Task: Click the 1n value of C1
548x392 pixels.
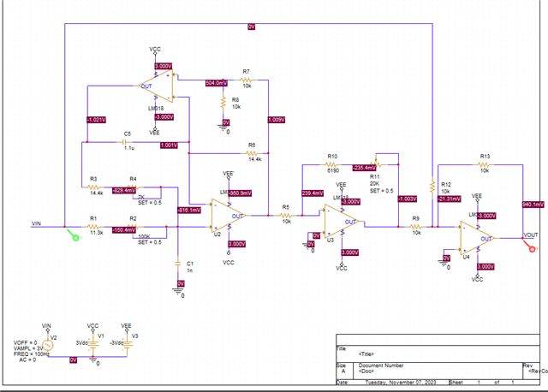Action: tap(189, 270)
